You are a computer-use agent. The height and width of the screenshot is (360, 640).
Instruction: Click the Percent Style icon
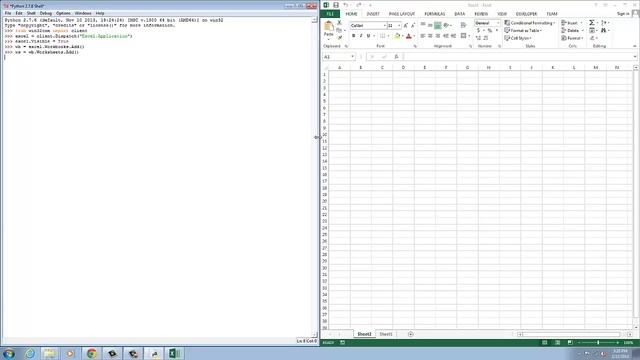[490, 31]
